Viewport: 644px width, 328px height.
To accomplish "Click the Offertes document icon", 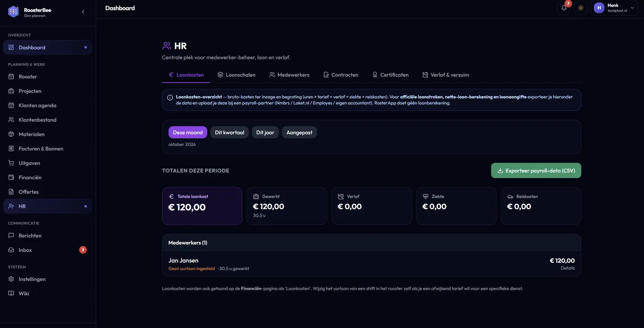I will pyautogui.click(x=11, y=192).
